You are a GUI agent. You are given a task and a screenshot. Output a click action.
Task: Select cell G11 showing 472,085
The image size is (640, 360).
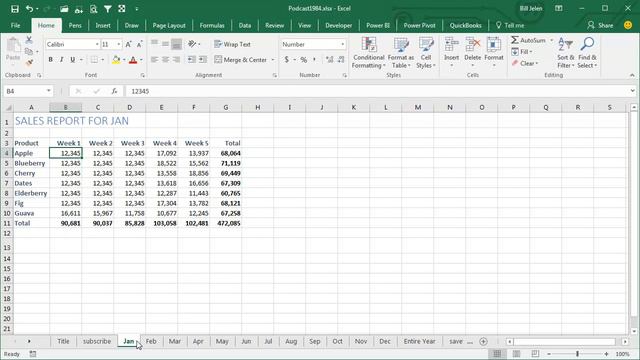tap(226, 223)
